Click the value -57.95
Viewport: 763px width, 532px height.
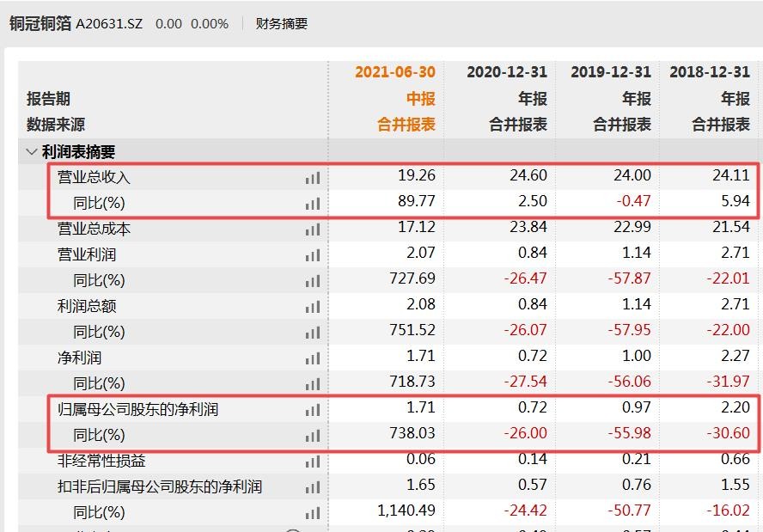pyautogui.click(x=629, y=330)
